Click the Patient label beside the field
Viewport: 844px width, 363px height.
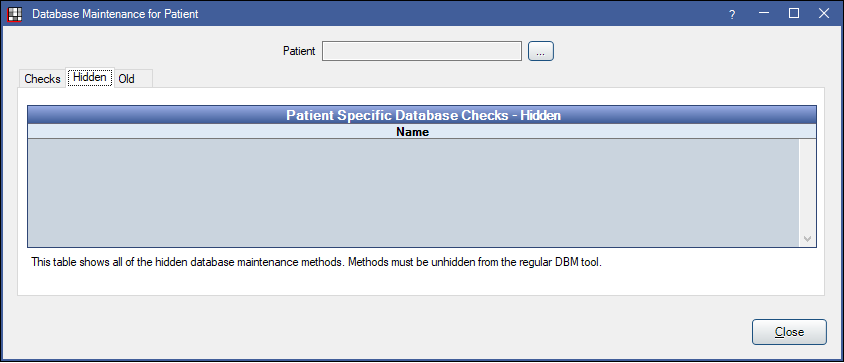click(x=299, y=51)
